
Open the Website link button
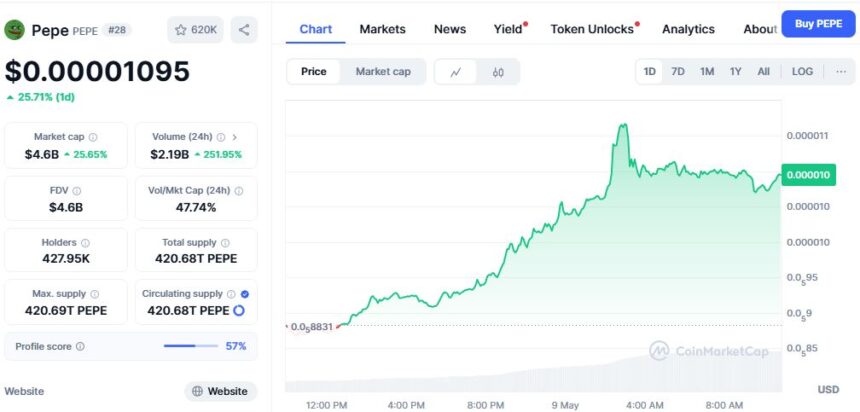[x=220, y=391]
